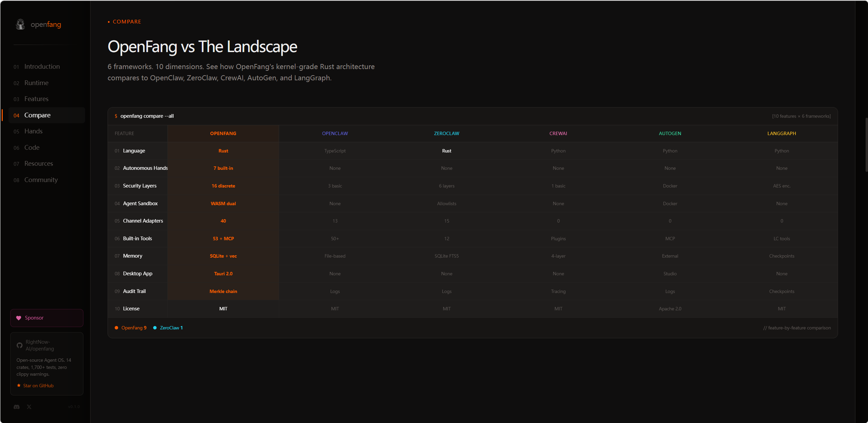Click the 'LC tools' LangGraph cell
Image resolution: width=868 pixels, height=423 pixels.
(782, 239)
